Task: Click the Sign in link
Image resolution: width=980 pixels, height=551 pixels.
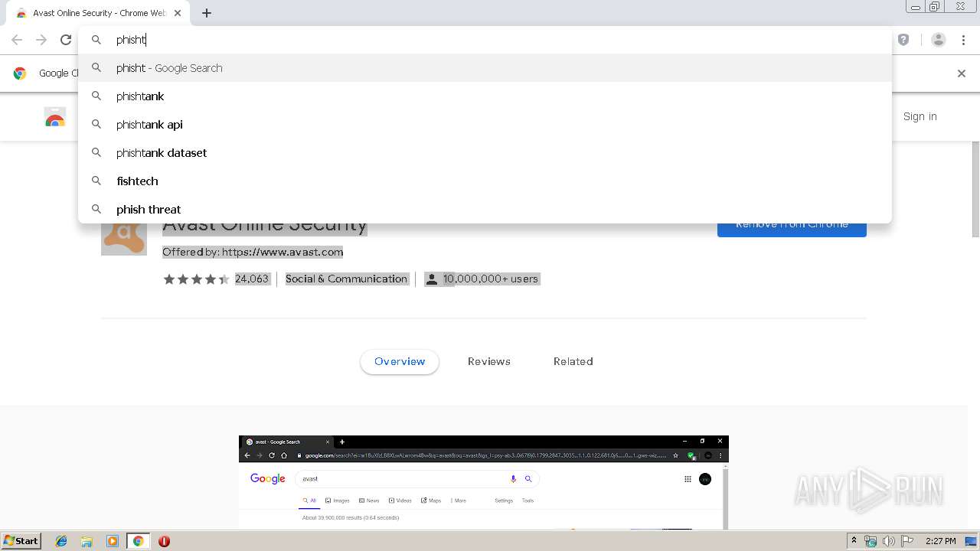Action: 920,116
